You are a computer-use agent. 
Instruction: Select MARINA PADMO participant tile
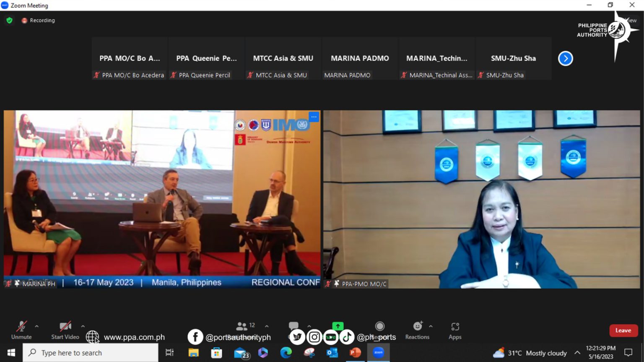(360, 58)
